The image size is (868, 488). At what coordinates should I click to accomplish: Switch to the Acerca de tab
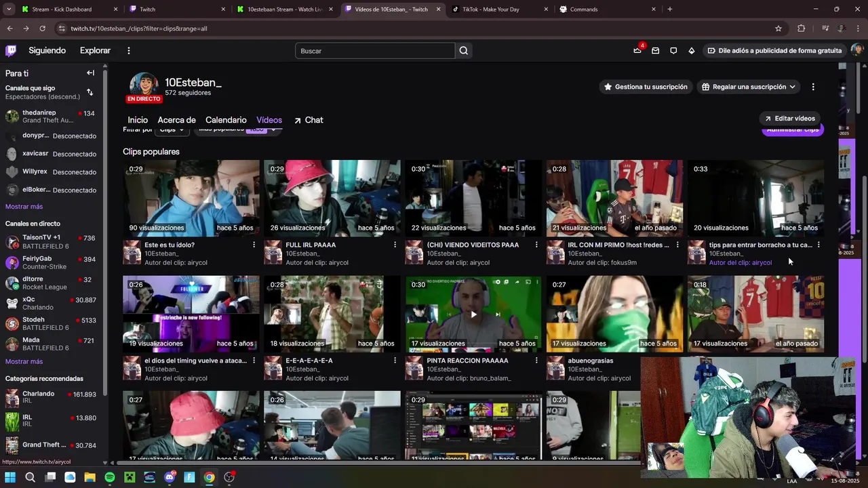tap(176, 120)
